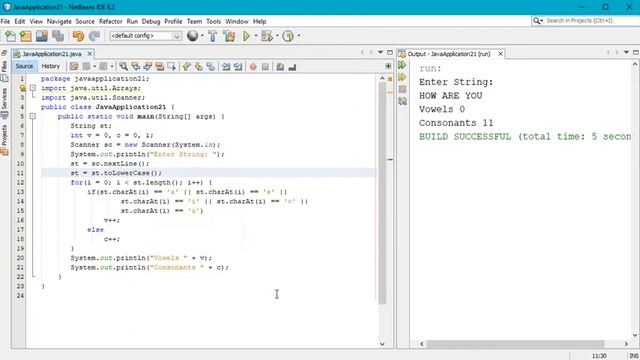Clean and Build with the hammer-broom icon
Viewport: 640px width, 360px height.
(229, 36)
